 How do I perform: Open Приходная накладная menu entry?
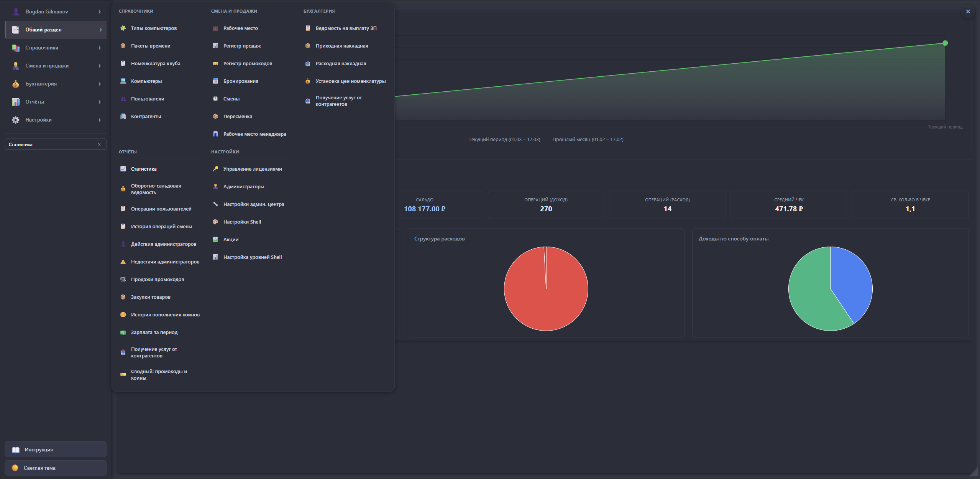pos(341,46)
